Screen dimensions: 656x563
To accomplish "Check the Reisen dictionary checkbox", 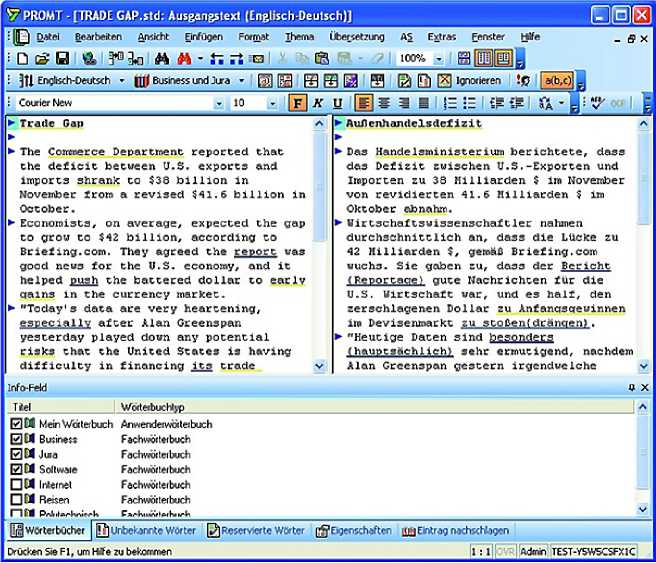I will click(x=15, y=499).
